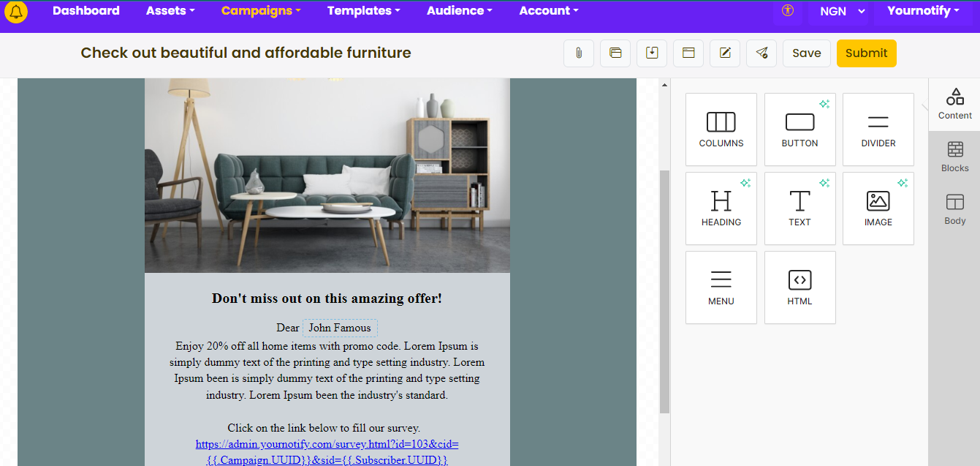Viewport: 980px width, 466px height.
Task: Click the "Don't miss out" heading
Action: click(327, 298)
